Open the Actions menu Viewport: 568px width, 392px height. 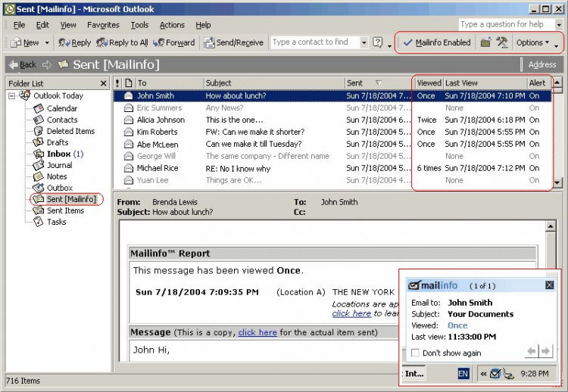click(x=172, y=25)
